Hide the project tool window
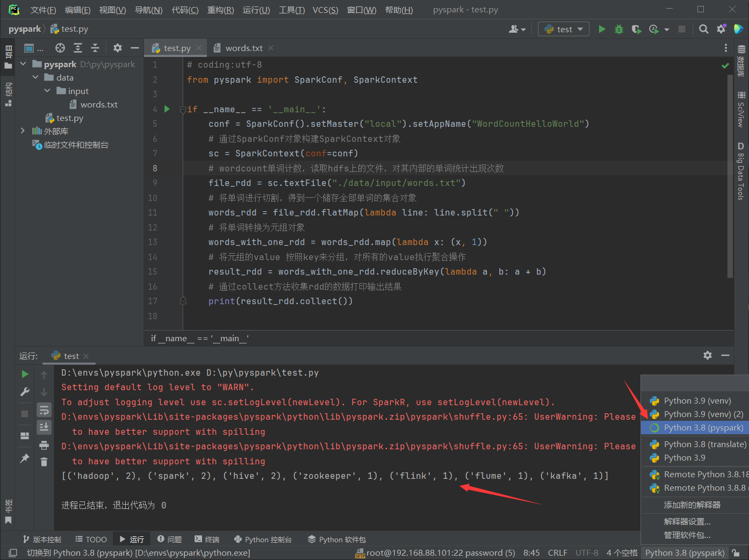The height and width of the screenshot is (560, 749). pos(135,48)
